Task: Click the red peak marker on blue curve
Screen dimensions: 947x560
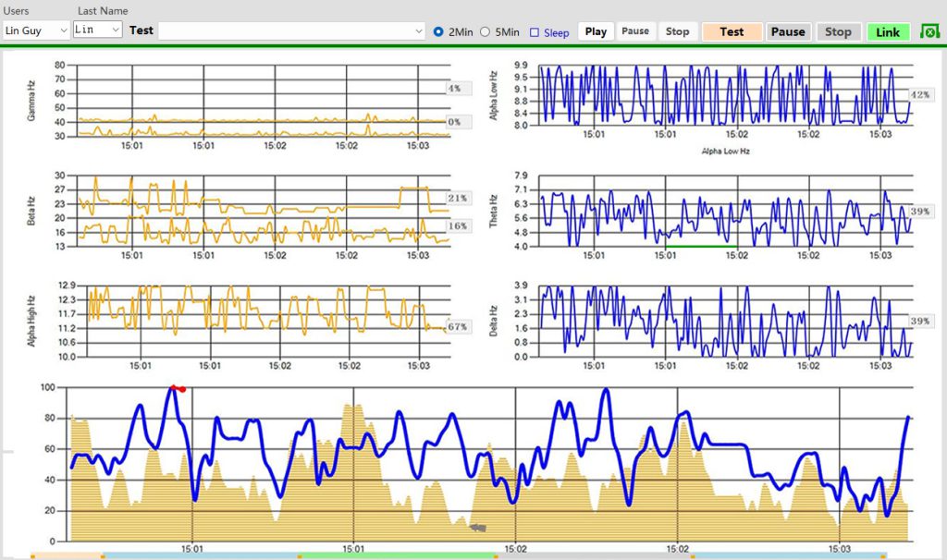Action: pyautogui.click(x=177, y=388)
